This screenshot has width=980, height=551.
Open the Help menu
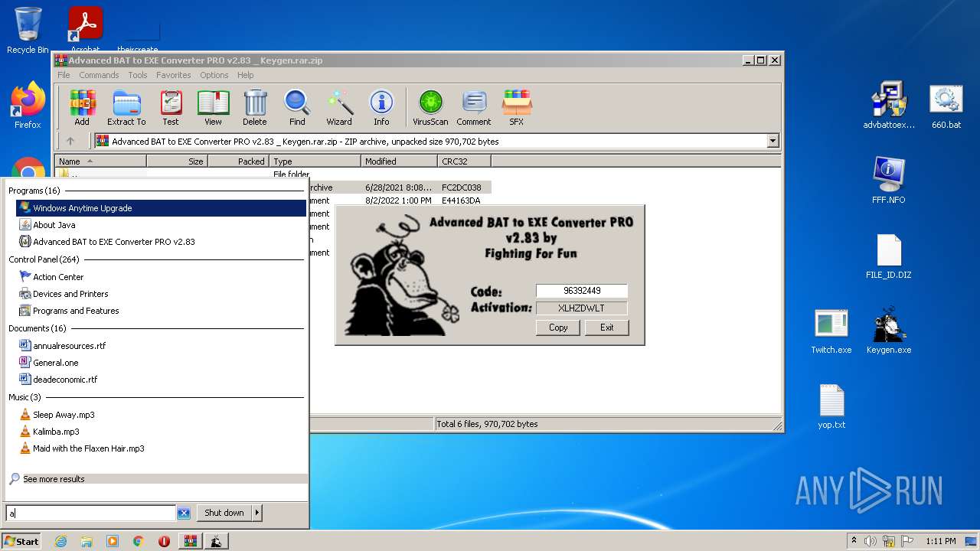[x=245, y=75]
